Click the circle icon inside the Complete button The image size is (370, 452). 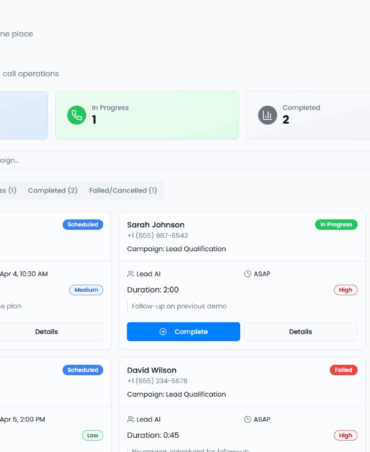click(163, 331)
